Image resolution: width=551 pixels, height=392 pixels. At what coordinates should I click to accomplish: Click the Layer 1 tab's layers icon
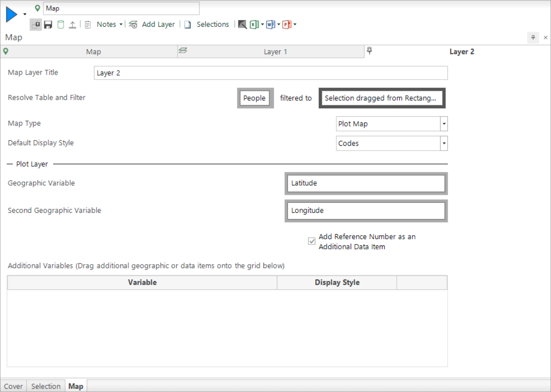(x=182, y=51)
